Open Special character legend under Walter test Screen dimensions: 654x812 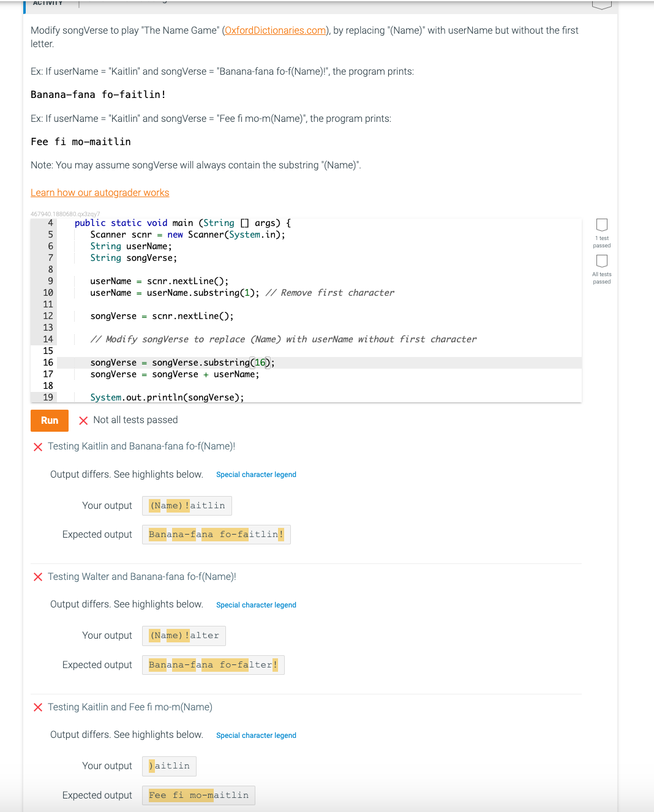tap(256, 605)
